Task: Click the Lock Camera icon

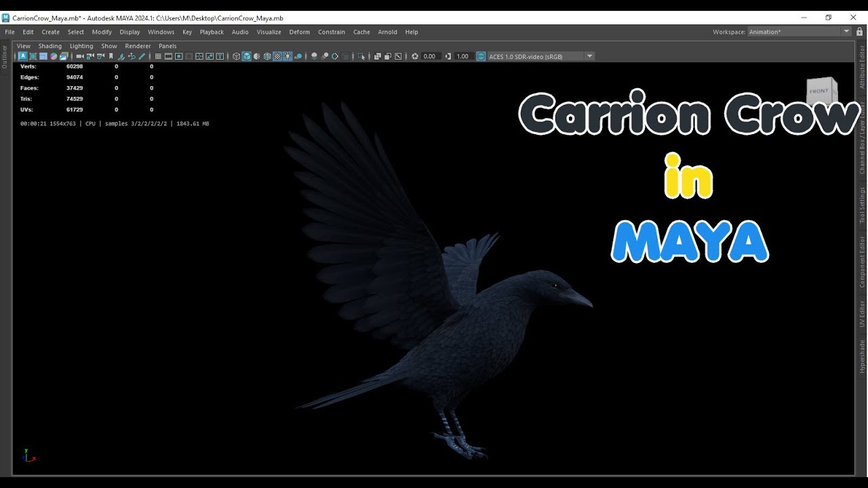Action: (90, 56)
